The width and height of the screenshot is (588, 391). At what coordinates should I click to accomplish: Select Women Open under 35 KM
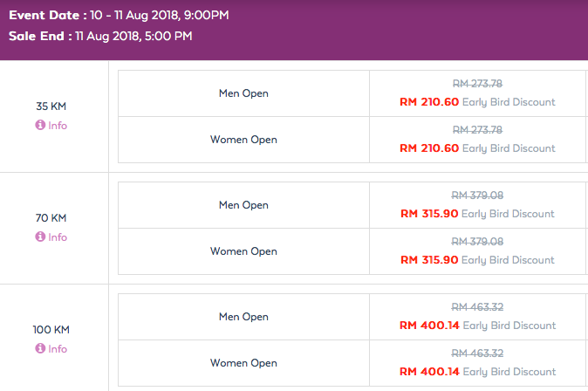pos(243,140)
